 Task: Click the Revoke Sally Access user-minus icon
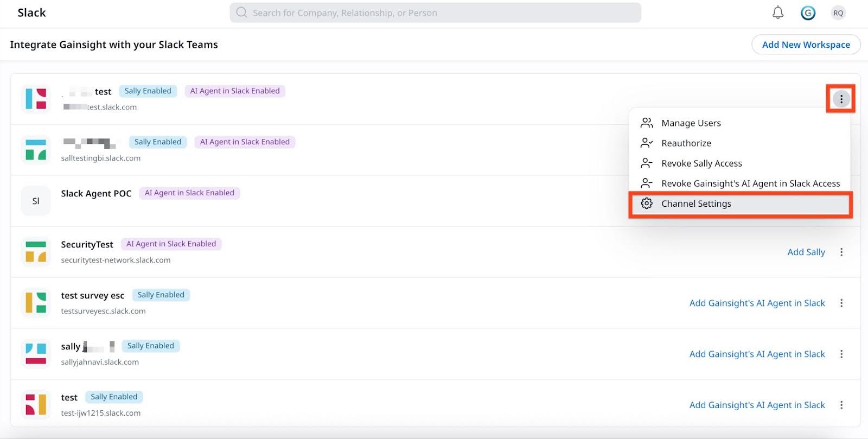click(647, 163)
